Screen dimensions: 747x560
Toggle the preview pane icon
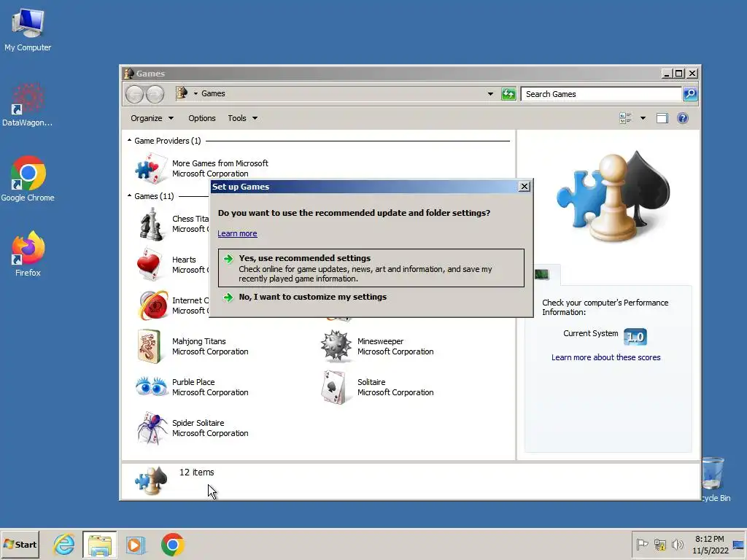point(662,118)
